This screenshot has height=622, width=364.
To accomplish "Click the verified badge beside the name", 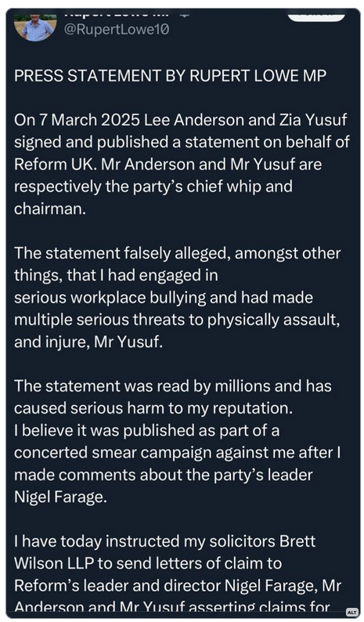I will point(186,15).
